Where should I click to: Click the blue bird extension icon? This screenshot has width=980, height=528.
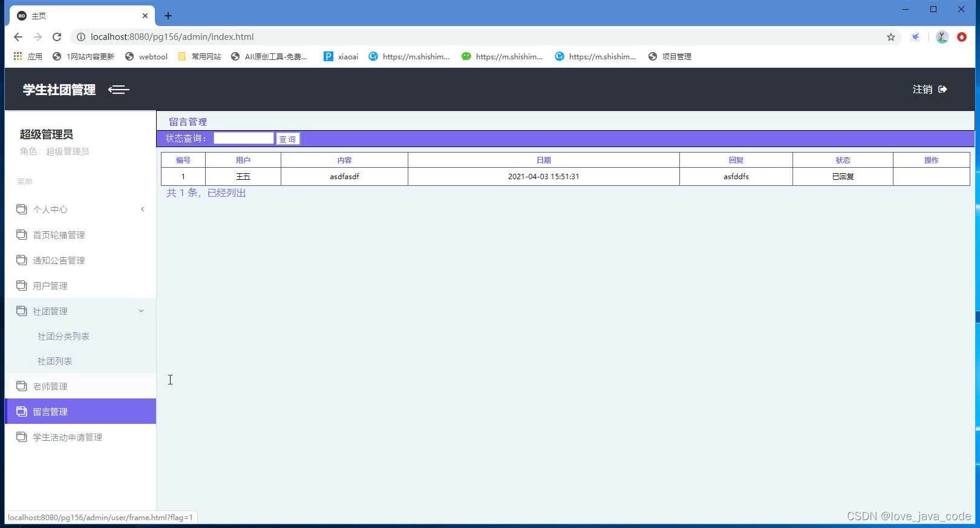coord(916,37)
